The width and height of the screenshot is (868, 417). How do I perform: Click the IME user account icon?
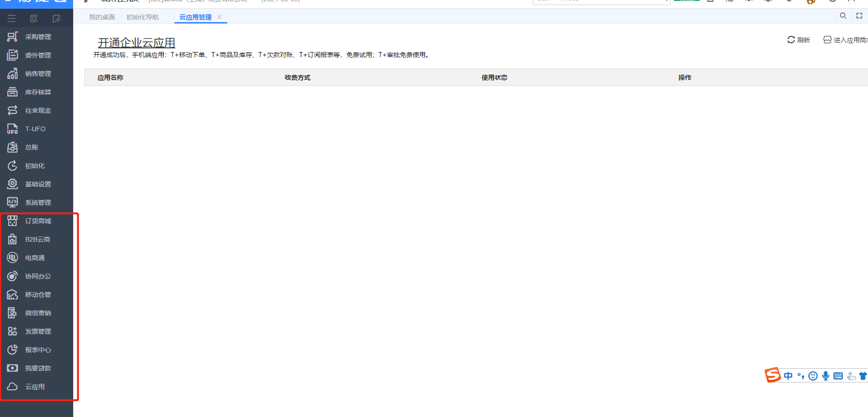pyautogui.click(x=851, y=376)
